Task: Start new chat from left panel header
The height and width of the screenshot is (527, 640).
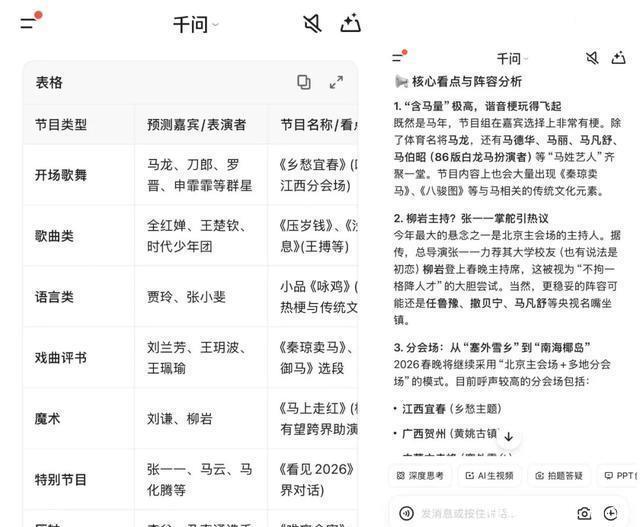Action: [x=350, y=24]
